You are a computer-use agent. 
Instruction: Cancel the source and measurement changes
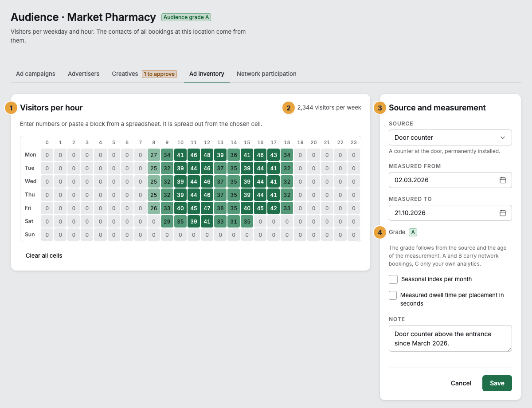click(x=461, y=383)
